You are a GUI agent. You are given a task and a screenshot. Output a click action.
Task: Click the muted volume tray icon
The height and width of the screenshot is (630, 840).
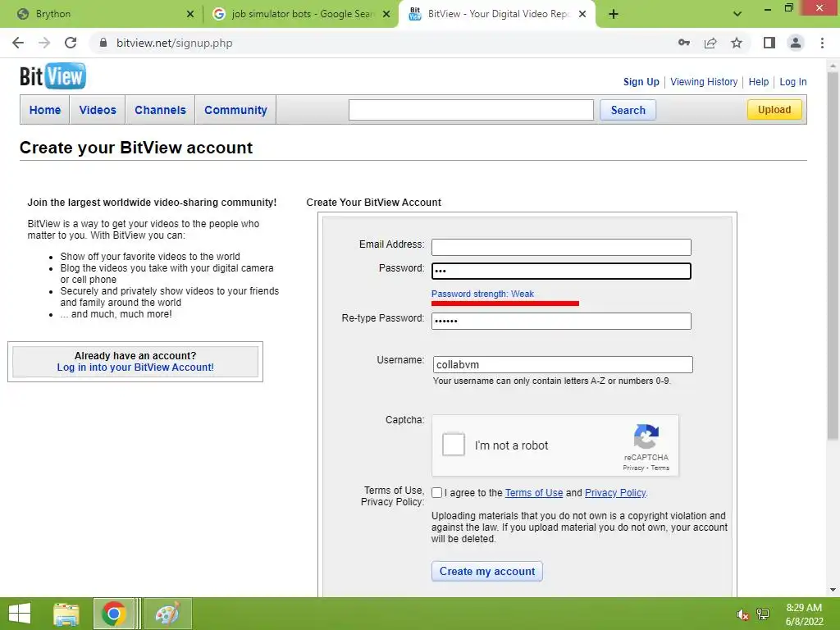coord(743,614)
